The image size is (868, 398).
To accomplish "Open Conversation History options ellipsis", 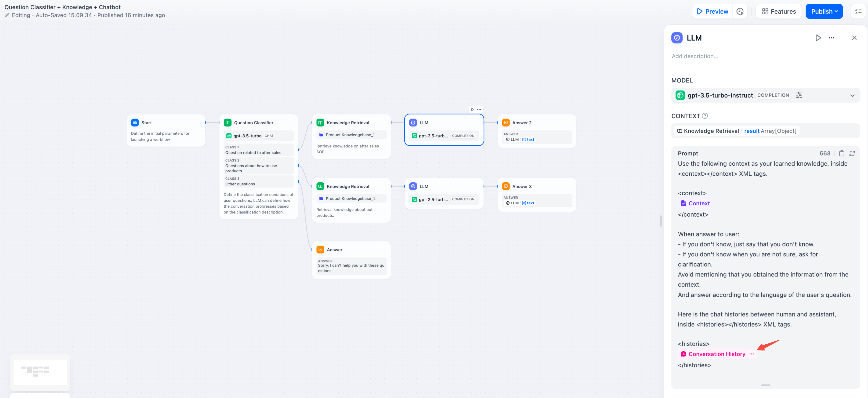I will point(751,354).
